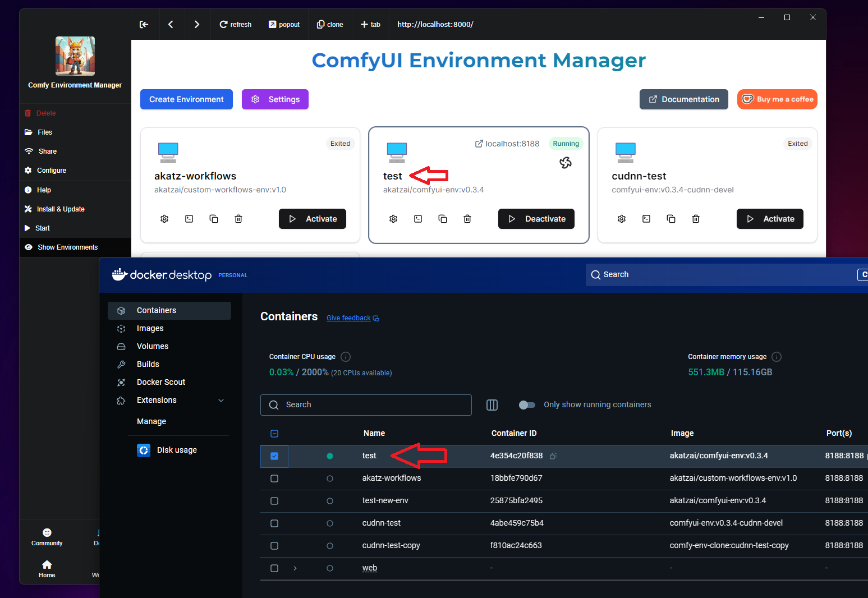868x598 pixels.
Task: Duplicate the akatz-workflows environment
Action: point(214,219)
